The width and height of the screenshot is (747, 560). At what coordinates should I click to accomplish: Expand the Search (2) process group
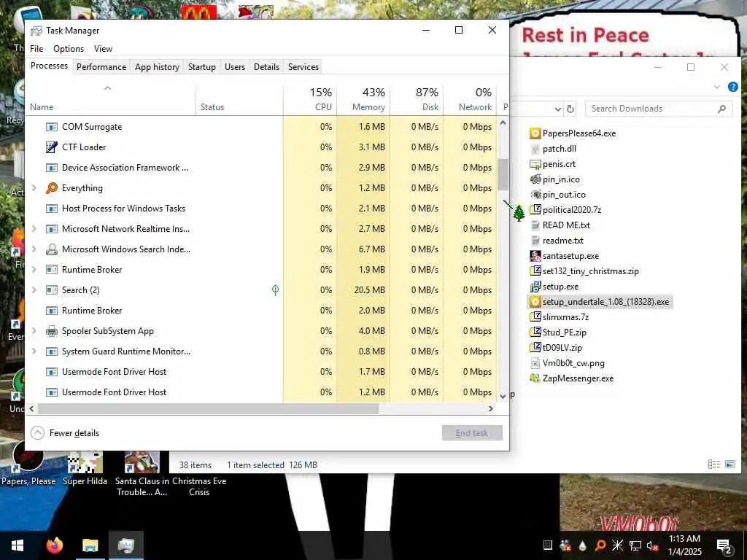click(x=34, y=290)
